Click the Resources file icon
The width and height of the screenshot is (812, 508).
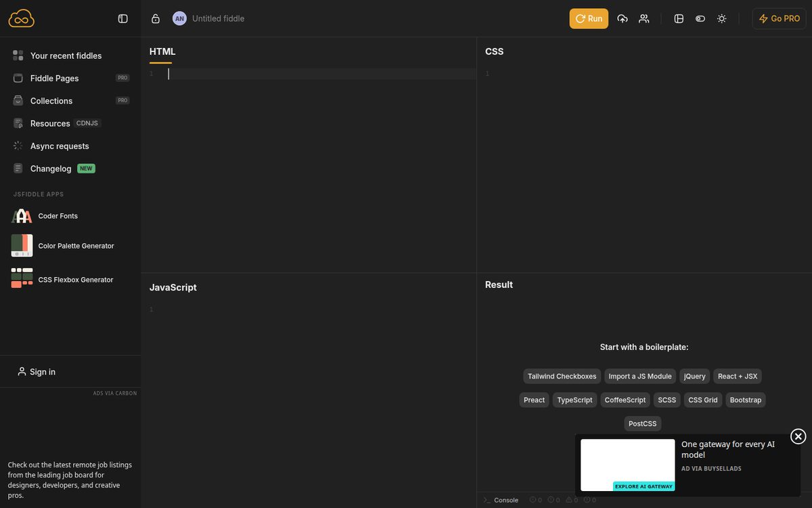point(18,123)
